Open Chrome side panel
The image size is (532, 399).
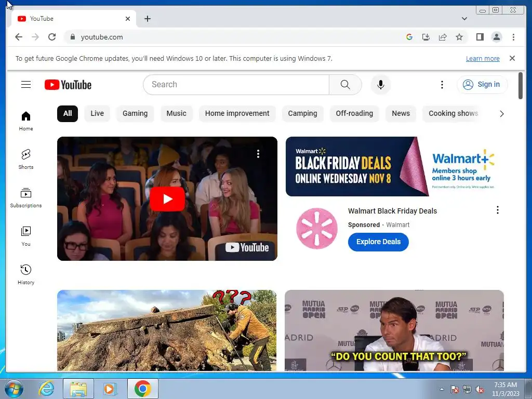[x=480, y=37]
